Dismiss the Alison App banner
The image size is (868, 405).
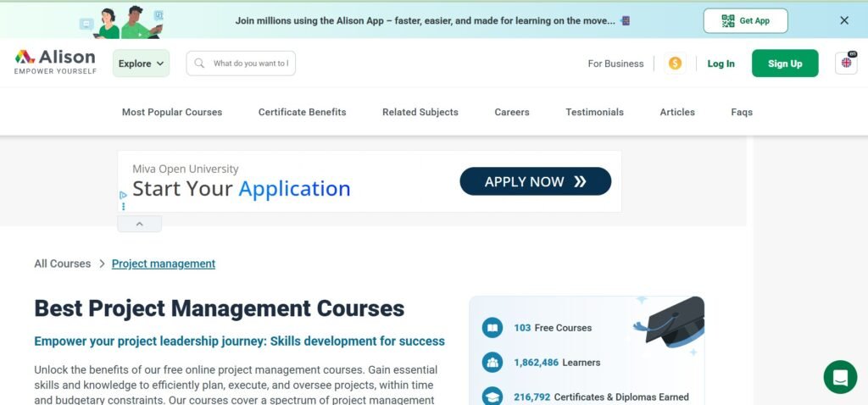(x=844, y=20)
